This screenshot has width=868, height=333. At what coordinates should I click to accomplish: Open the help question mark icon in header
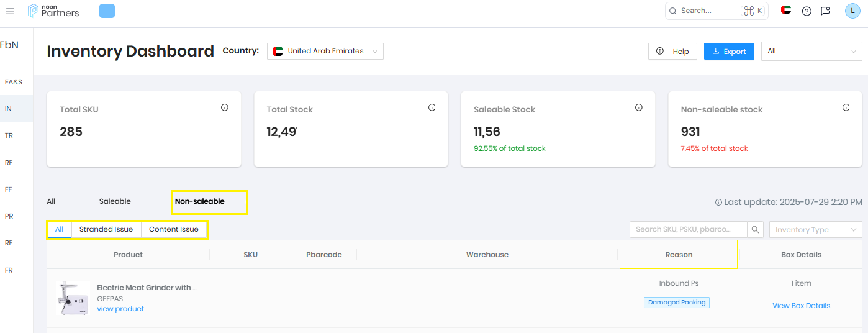coord(807,11)
